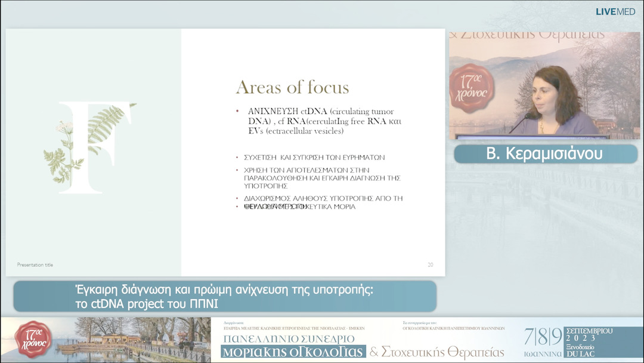Screen dimensions: 644x363
Task: Click the 'Areas of focus' slide heading
Action: coord(292,87)
